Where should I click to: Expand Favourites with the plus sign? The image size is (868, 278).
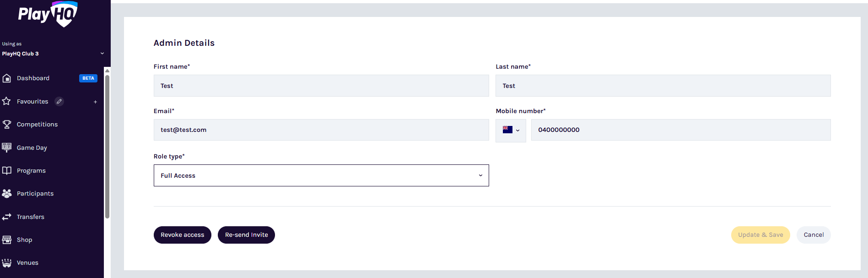(95, 102)
